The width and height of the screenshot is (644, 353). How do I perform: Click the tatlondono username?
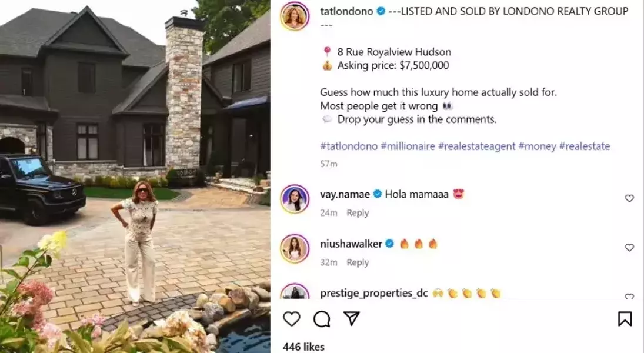[346, 12]
